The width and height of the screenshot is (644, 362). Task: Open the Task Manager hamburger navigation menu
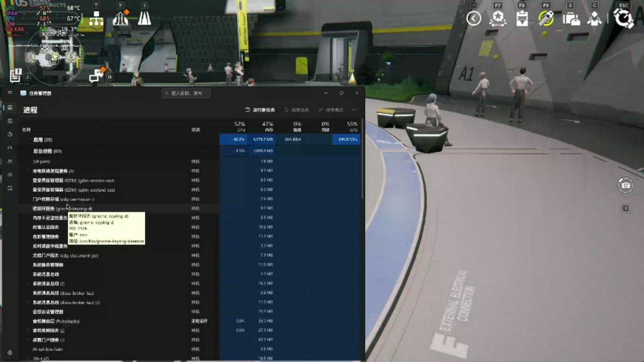(x=10, y=93)
